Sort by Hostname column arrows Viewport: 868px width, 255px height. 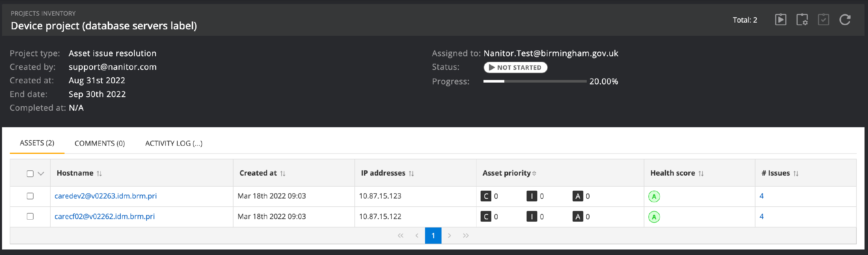point(100,173)
